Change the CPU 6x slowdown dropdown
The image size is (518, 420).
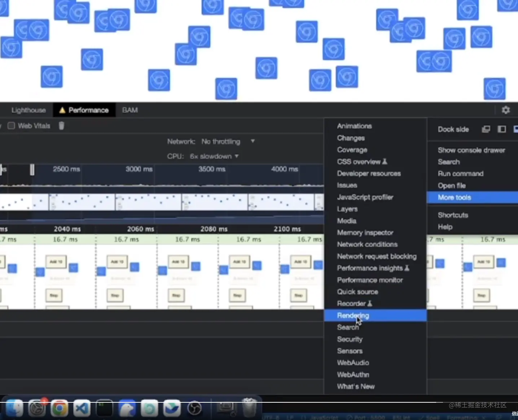pyautogui.click(x=214, y=156)
